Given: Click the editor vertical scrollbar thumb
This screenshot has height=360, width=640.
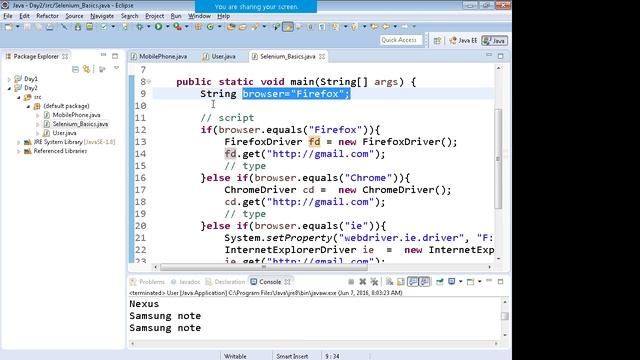Looking at the screenshot, I should pos(498,159).
